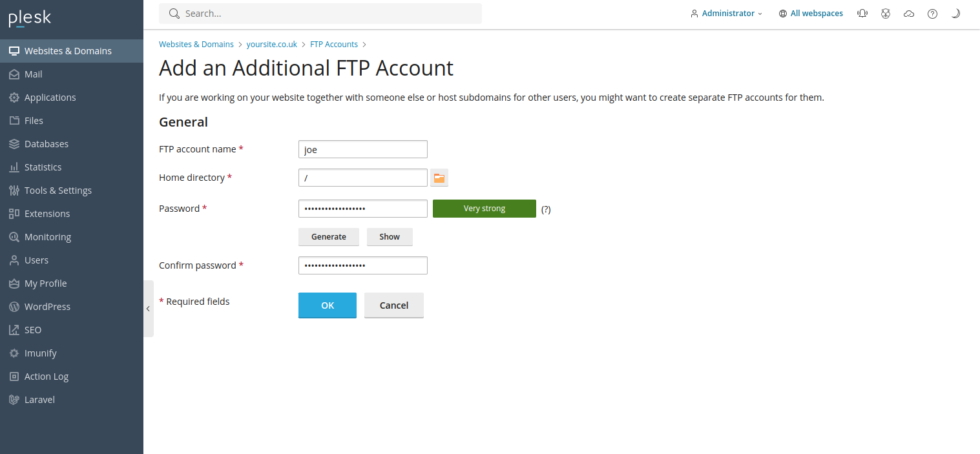Collapse the sidebar with the chevron handle
Screen dimensions: 980x454
point(148,309)
